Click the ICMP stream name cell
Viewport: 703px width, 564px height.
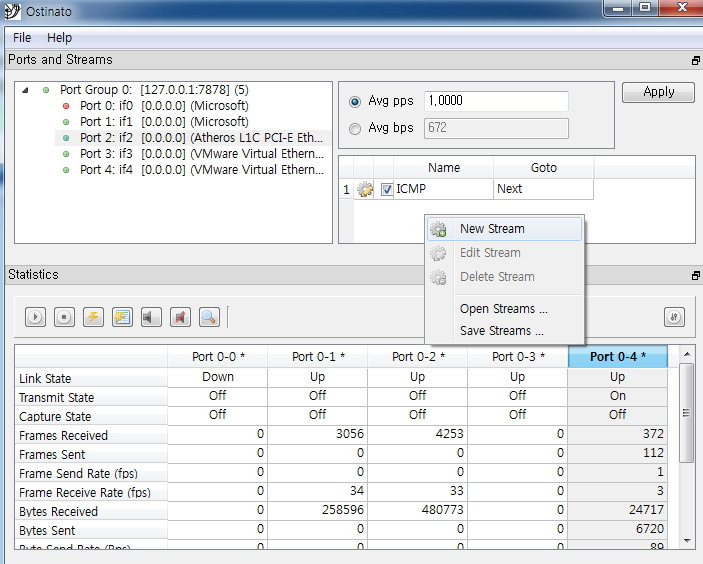coord(443,189)
